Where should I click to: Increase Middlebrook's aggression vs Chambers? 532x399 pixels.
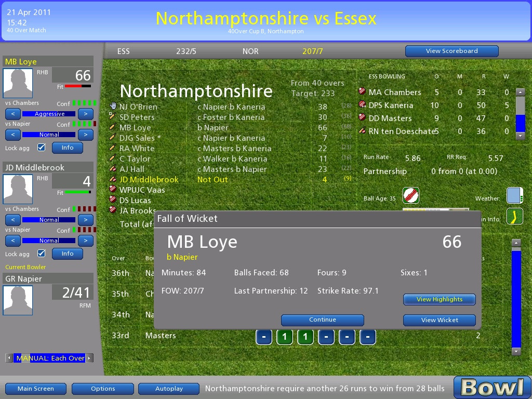(86, 220)
